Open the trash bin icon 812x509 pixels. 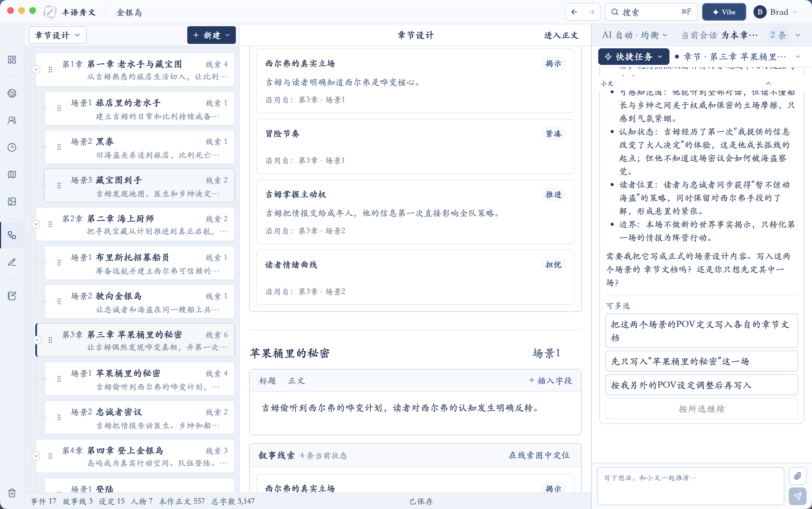12,492
